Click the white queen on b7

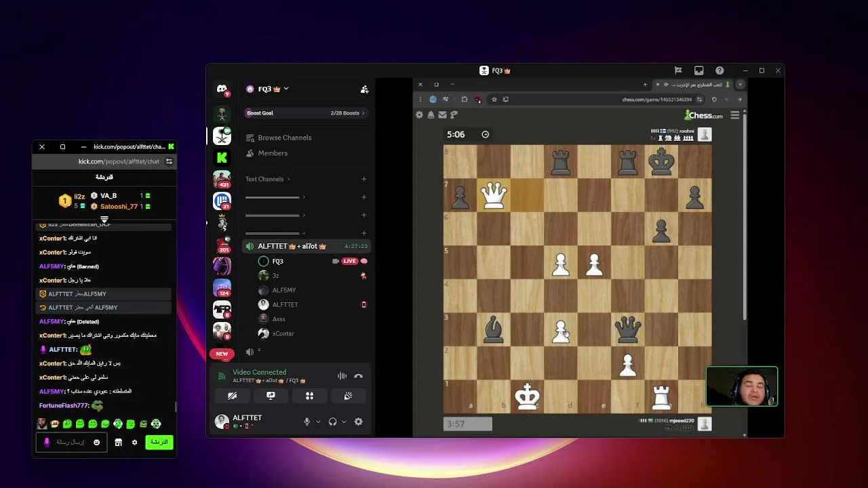[x=494, y=196]
